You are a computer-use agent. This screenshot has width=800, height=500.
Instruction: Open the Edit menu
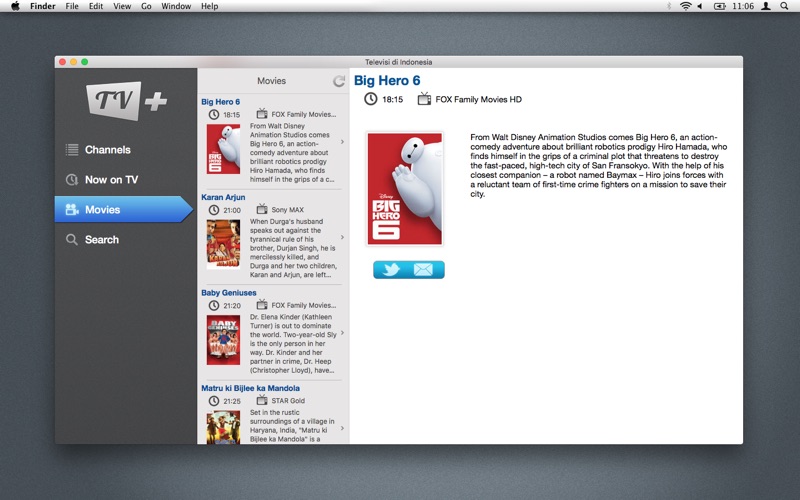(x=96, y=6)
